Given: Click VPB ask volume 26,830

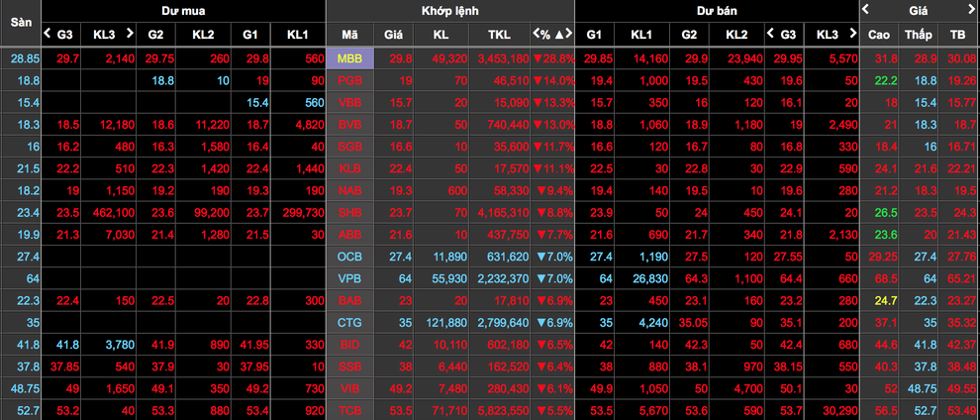Looking at the screenshot, I should click(x=650, y=278).
